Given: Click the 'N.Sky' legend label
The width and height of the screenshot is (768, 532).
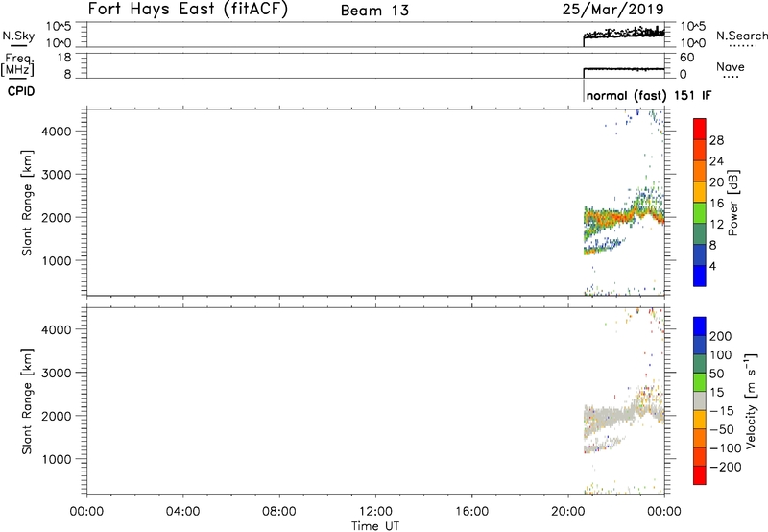Looking at the screenshot, I should point(18,36).
